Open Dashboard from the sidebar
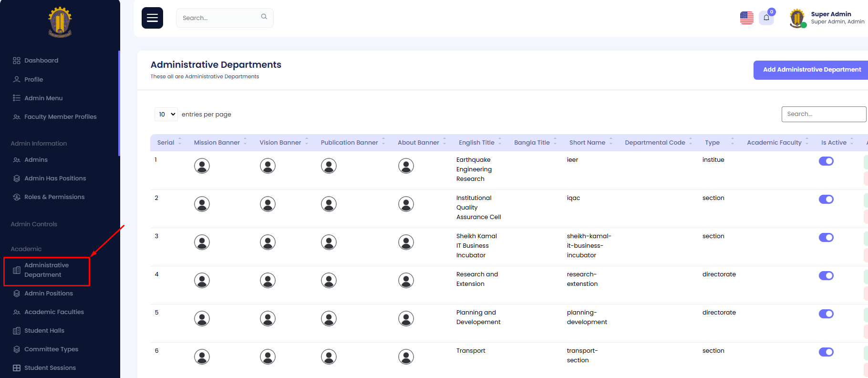This screenshot has height=378, width=868. pos(41,61)
